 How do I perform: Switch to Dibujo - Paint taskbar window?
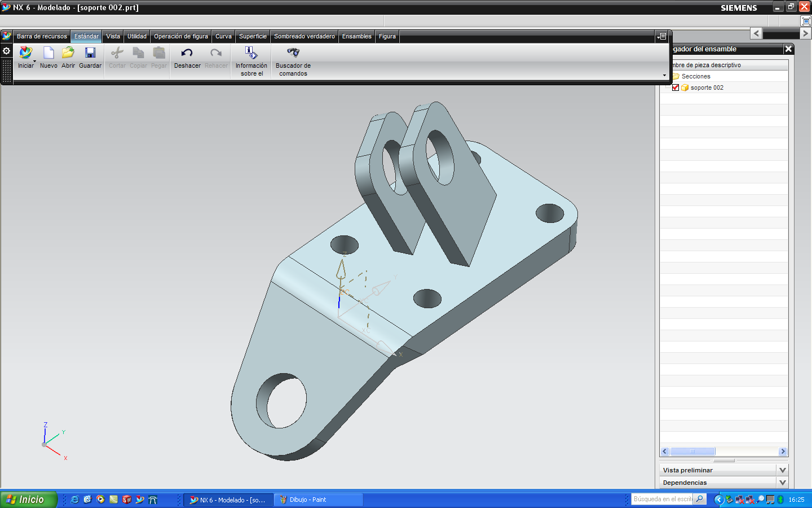point(319,500)
